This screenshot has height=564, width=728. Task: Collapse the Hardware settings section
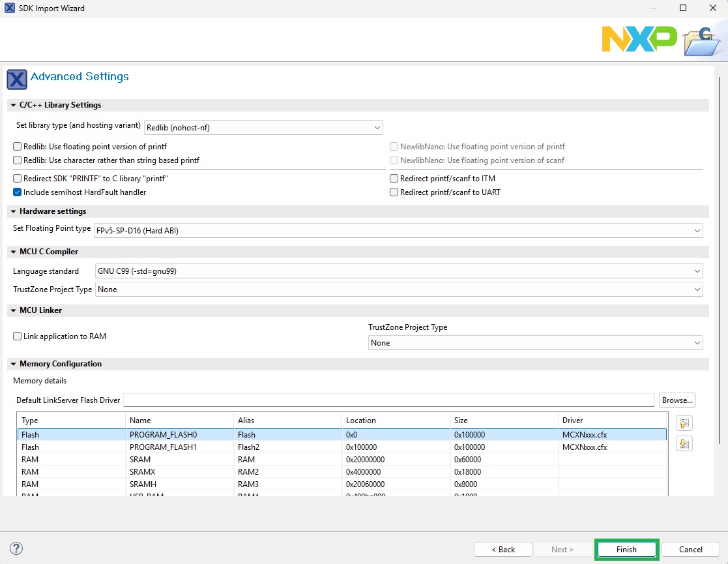(13, 211)
